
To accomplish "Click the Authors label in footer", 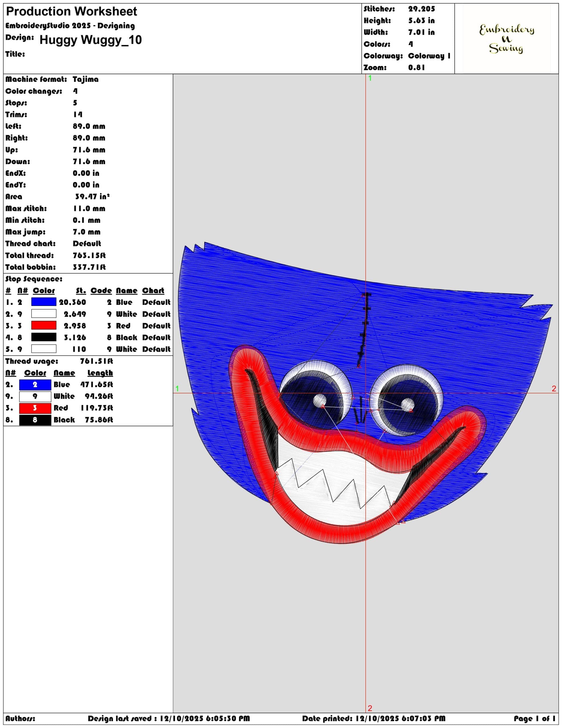I will [20, 718].
